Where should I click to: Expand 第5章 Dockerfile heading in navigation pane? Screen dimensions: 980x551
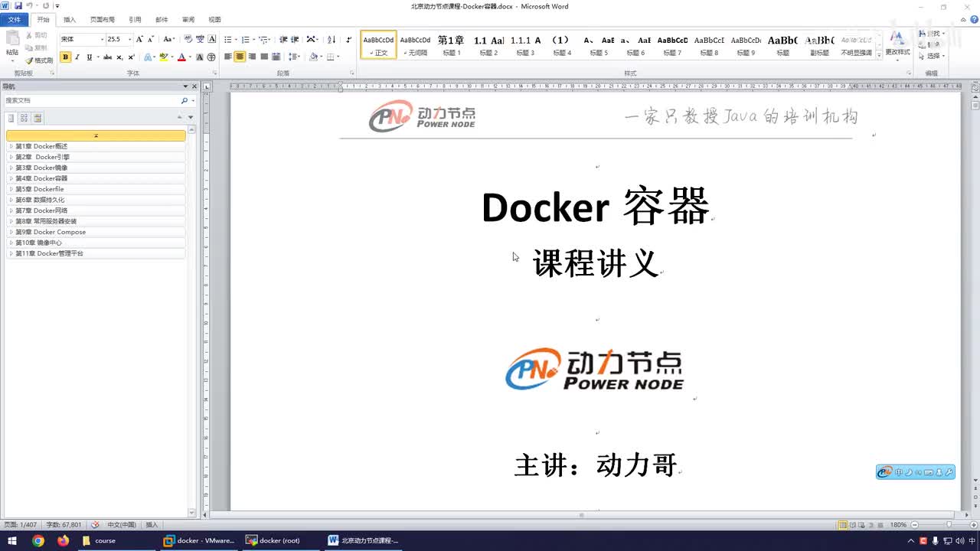tap(11, 189)
